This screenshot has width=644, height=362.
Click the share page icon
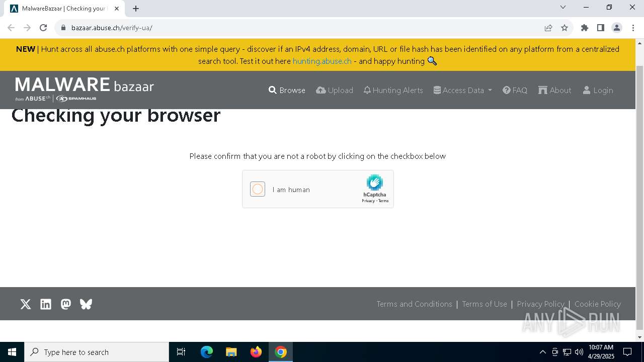point(548,28)
